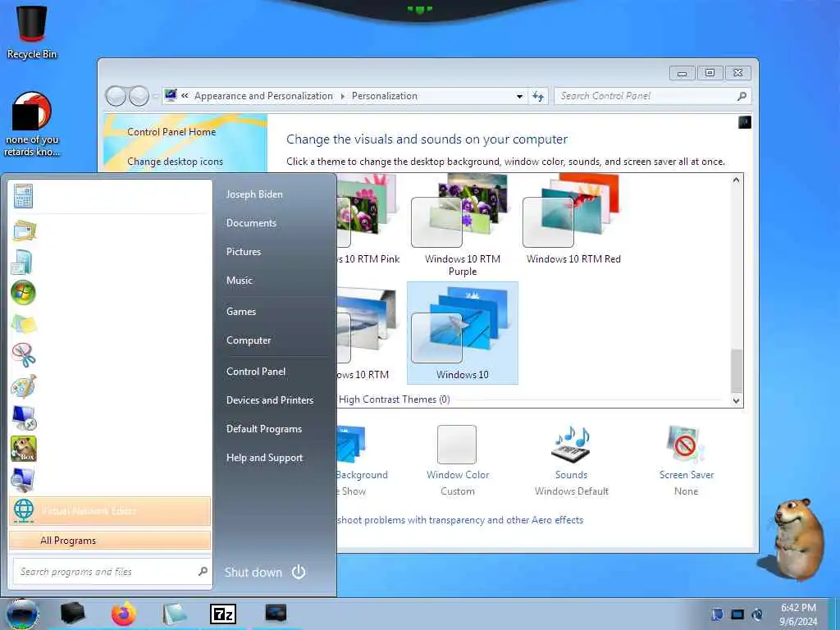840x630 pixels.
Task: Open Screen Saver settings icon
Action: point(685,444)
